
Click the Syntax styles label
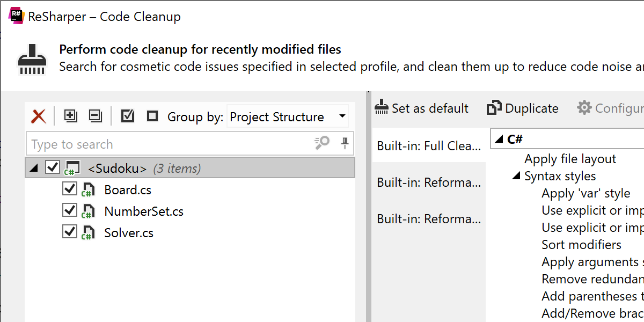click(x=560, y=176)
